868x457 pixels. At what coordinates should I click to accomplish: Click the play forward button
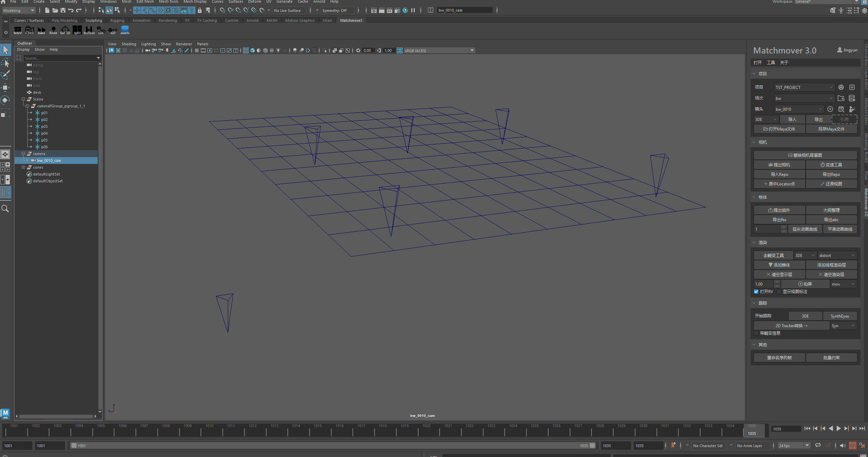[838, 428]
